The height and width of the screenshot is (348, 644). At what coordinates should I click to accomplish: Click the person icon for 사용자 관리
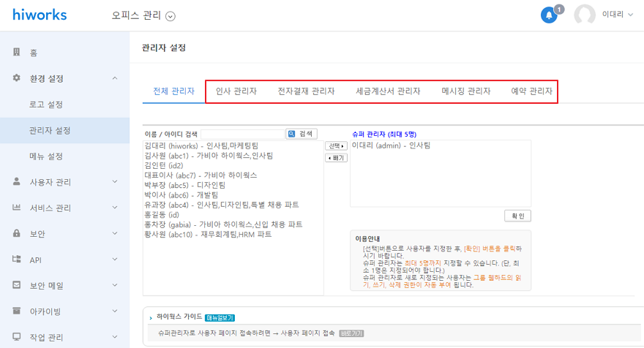(x=17, y=182)
